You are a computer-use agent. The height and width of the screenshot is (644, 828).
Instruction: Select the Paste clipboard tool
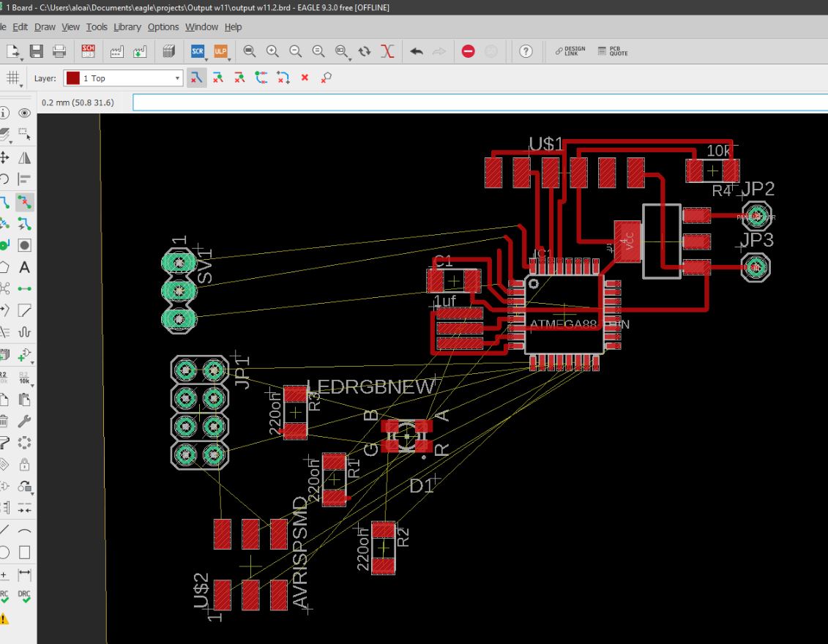24,400
